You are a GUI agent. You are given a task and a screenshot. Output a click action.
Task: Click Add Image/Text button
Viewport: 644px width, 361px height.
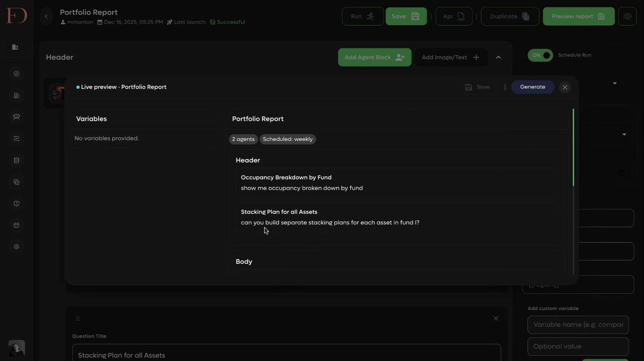[451, 57]
